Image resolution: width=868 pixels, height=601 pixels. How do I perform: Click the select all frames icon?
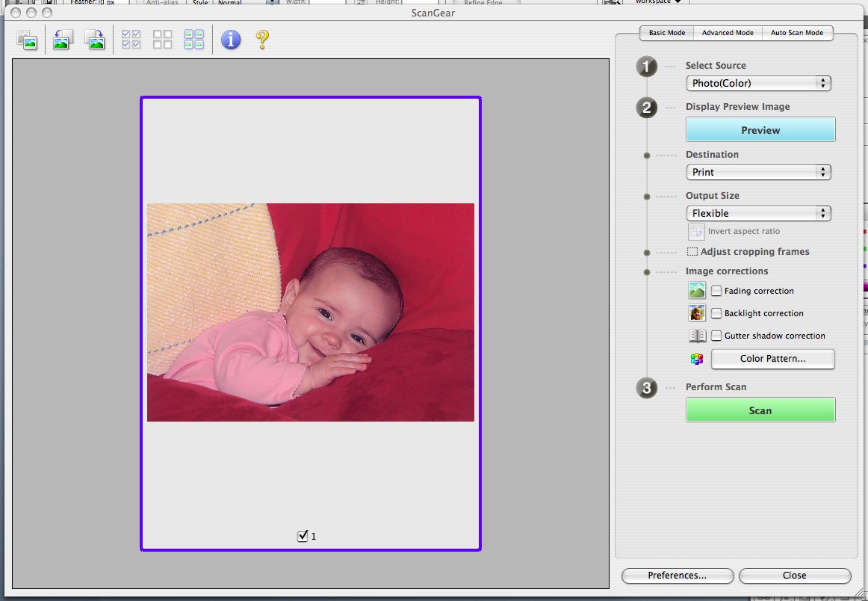coord(193,40)
